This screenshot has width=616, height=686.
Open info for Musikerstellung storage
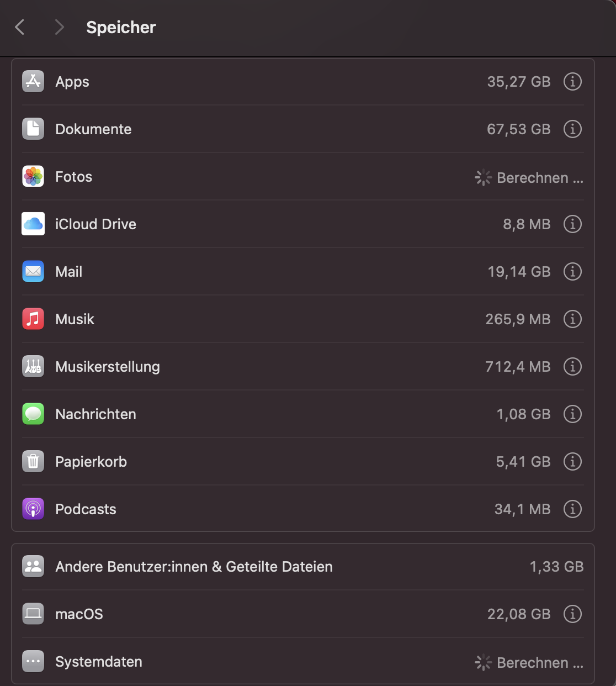pyautogui.click(x=572, y=367)
